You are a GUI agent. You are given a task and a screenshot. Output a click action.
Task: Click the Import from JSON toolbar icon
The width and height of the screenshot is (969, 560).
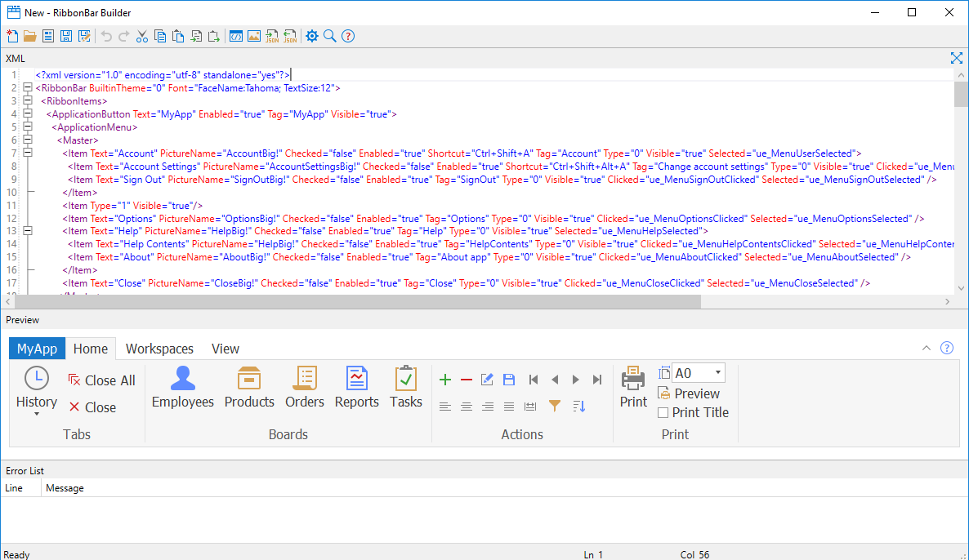[290, 36]
